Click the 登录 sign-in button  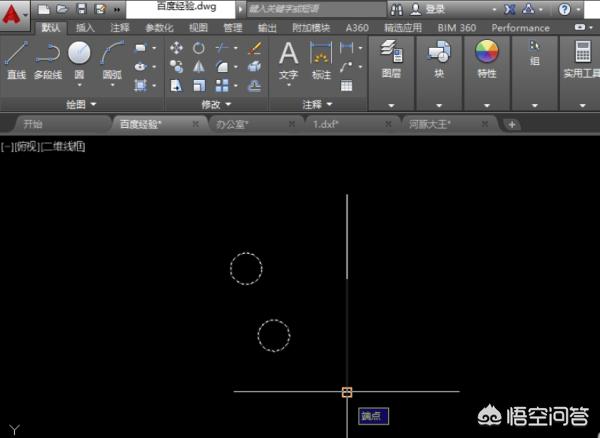point(434,9)
